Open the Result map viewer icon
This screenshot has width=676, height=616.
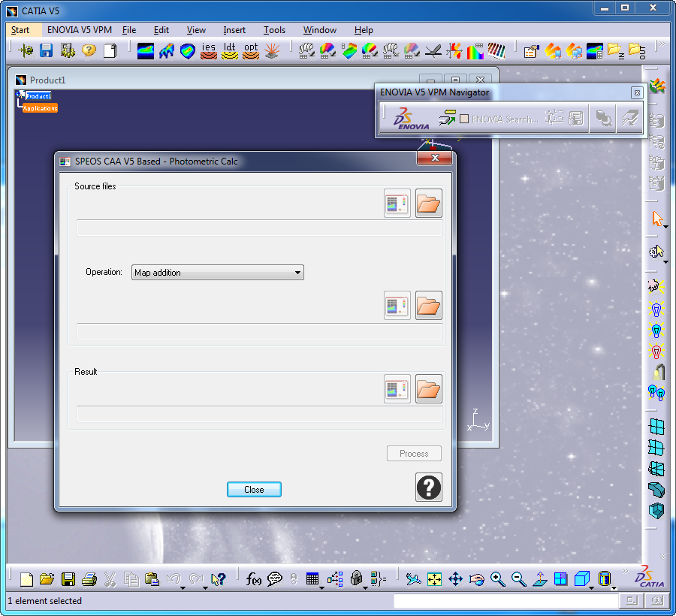[x=397, y=389]
